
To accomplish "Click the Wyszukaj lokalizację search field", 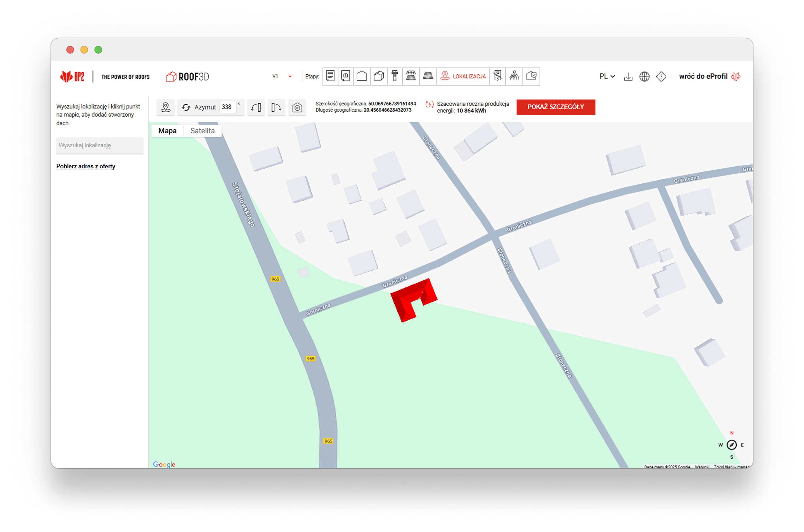I will point(100,145).
